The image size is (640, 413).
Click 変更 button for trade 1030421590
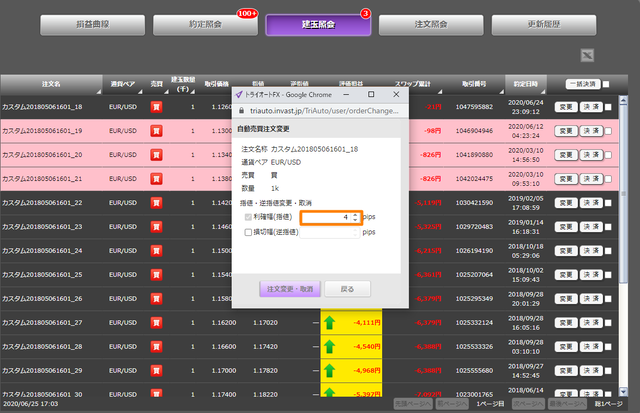[566, 203]
